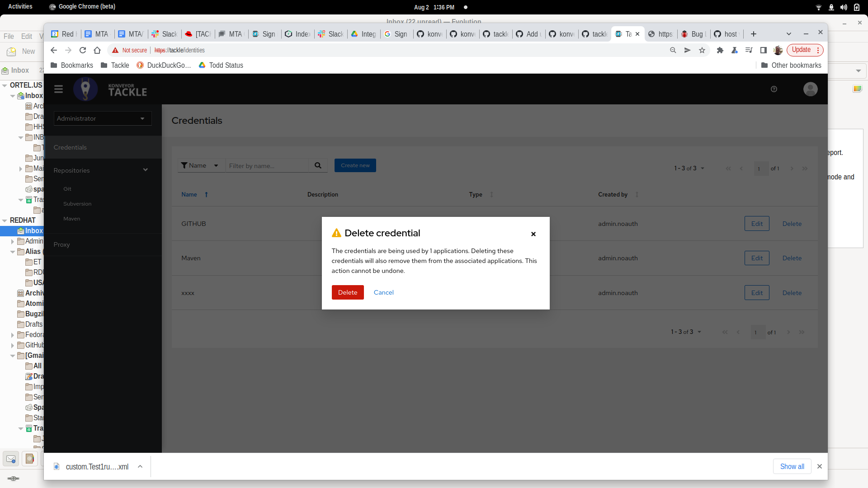Open the Administrator persona dropdown
Screen dimensions: 868x488
pos(102,118)
